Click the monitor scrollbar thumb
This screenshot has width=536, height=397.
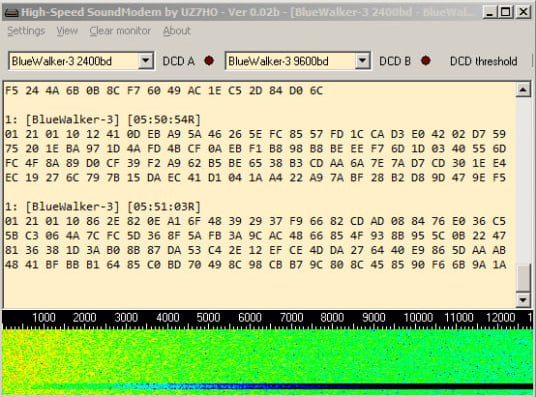click(x=523, y=277)
